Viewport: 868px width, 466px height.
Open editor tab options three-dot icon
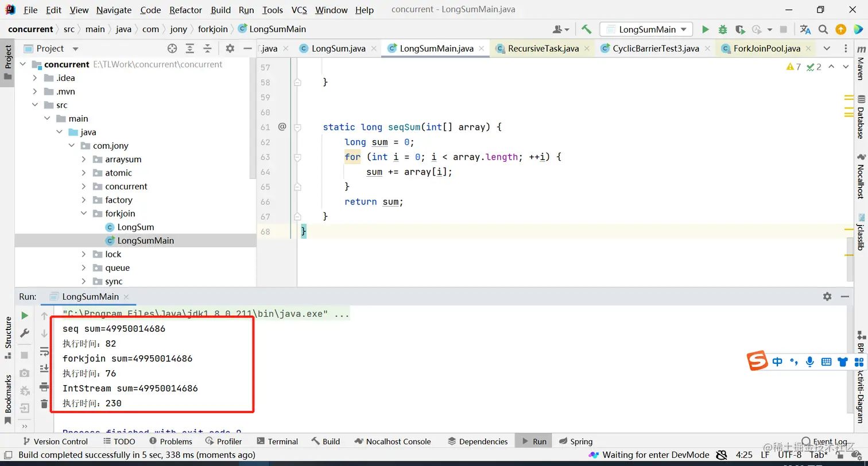point(846,48)
